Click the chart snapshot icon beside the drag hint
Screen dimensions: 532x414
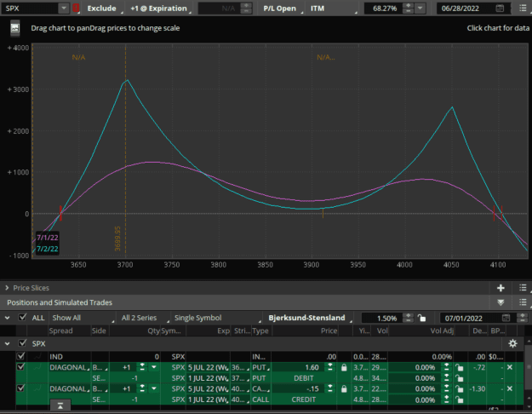[x=15, y=28]
